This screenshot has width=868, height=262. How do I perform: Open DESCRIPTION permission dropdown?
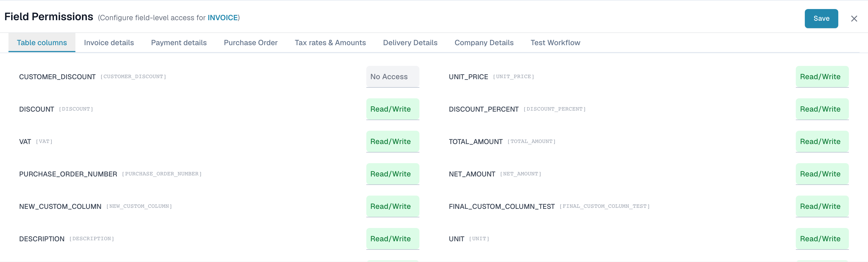pyautogui.click(x=393, y=238)
